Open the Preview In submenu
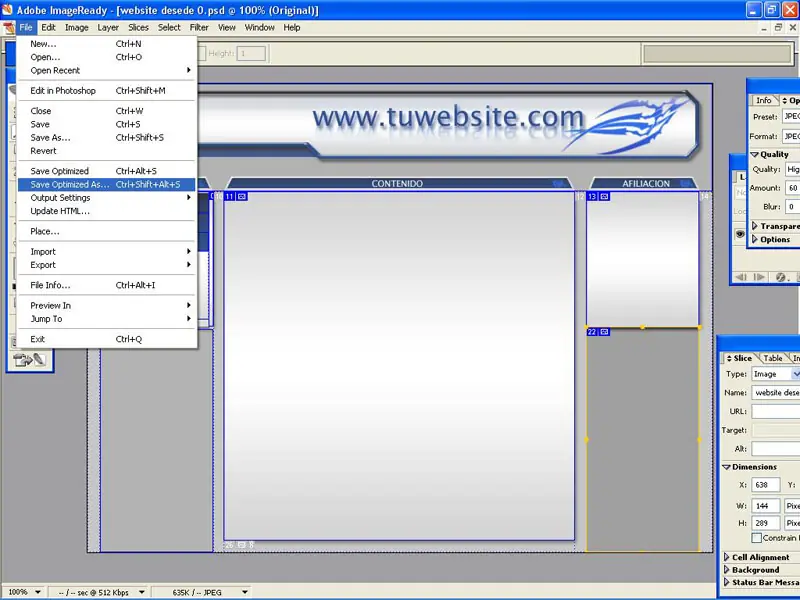The height and width of the screenshot is (600, 800). click(106, 306)
